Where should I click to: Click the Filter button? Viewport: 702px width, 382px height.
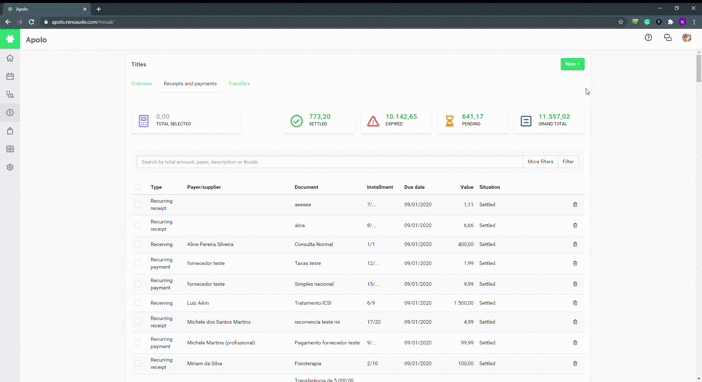click(x=568, y=162)
